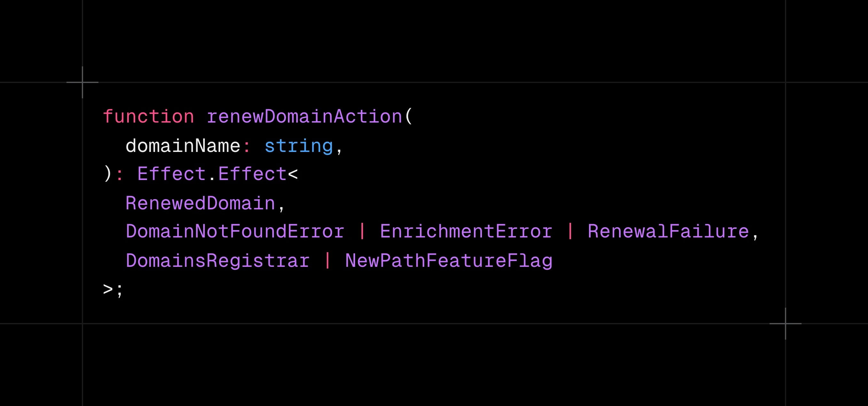Click the NewPathFeatureFlag type
Viewport: 868px width, 406px height.
click(x=449, y=260)
